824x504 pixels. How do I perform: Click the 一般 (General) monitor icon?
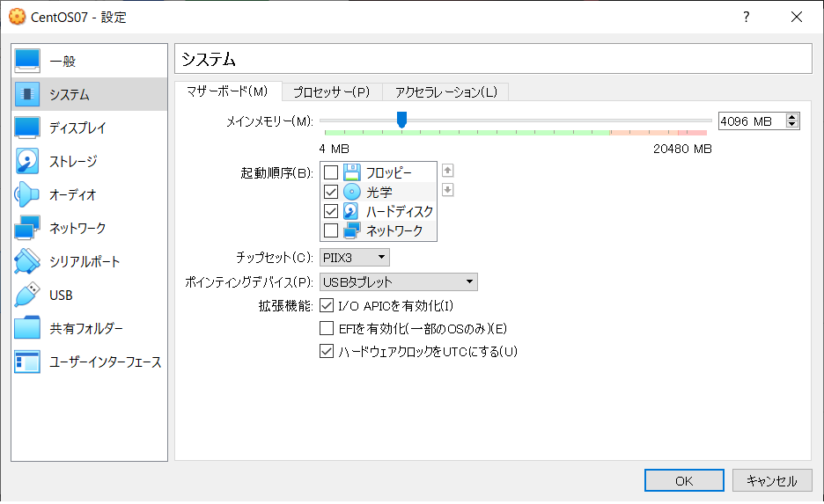(x=27, y=61)
